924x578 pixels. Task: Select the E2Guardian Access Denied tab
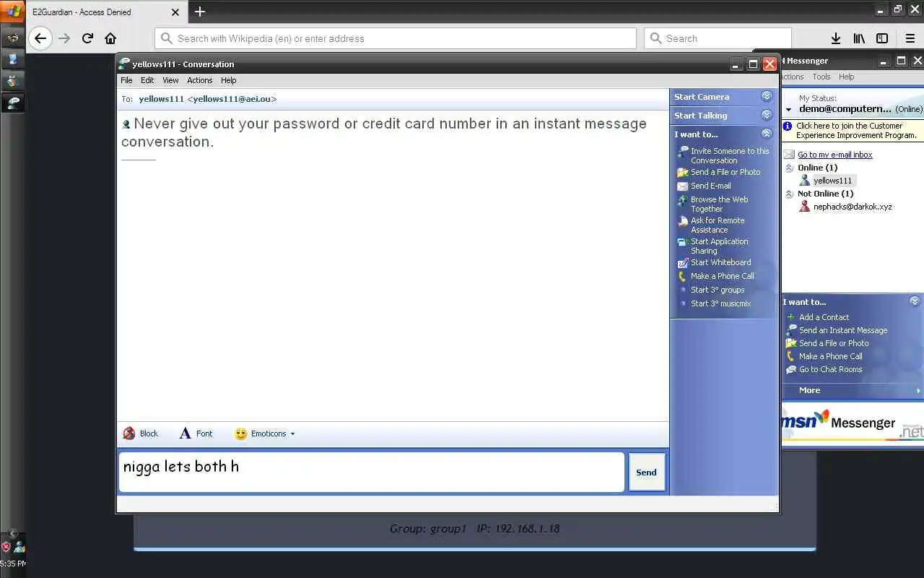[106, 12]
